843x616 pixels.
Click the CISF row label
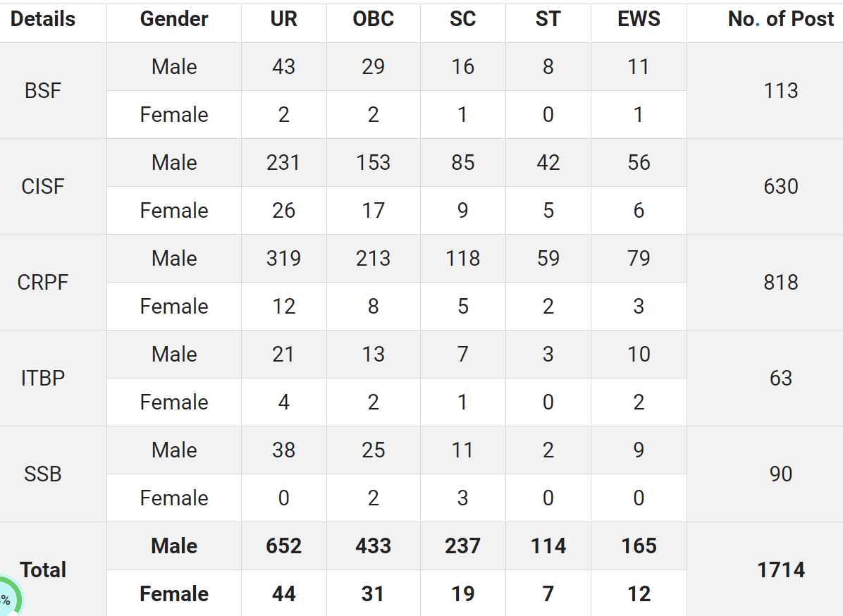43,187
